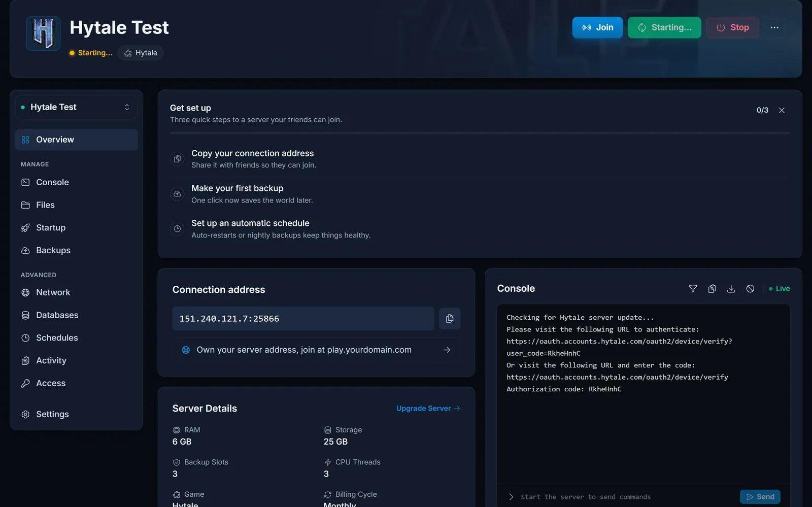
Task: Open the Backups section
Action: pos(76,250)
